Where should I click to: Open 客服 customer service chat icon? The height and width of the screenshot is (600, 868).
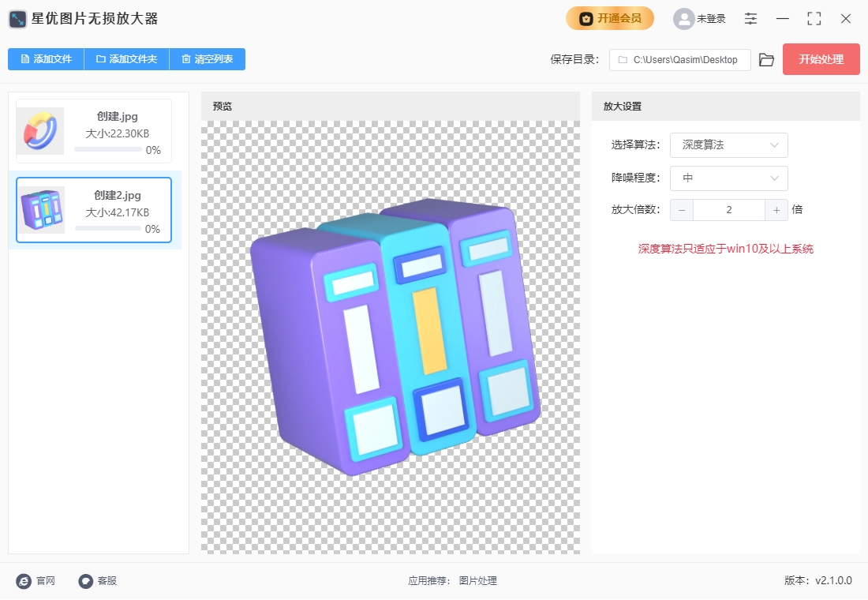click(x=86, y=581)
